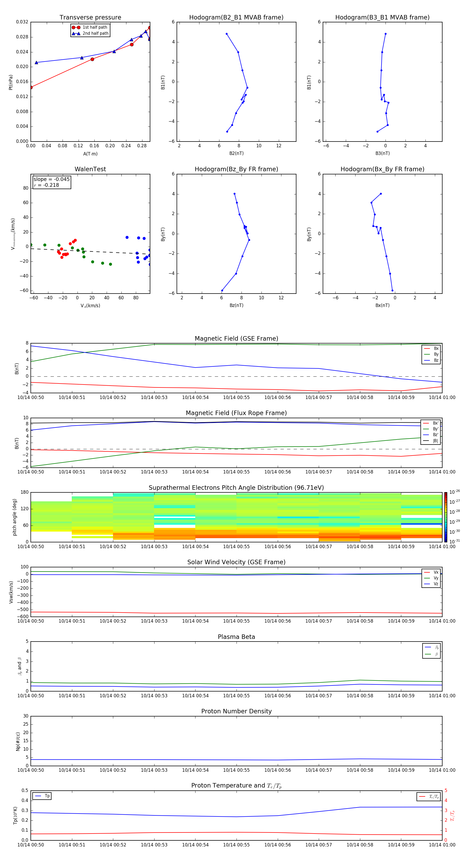Click the 'Np(#/cc)' axis label
The height and width of the screenshot is (868, 473).
[18, 741]
